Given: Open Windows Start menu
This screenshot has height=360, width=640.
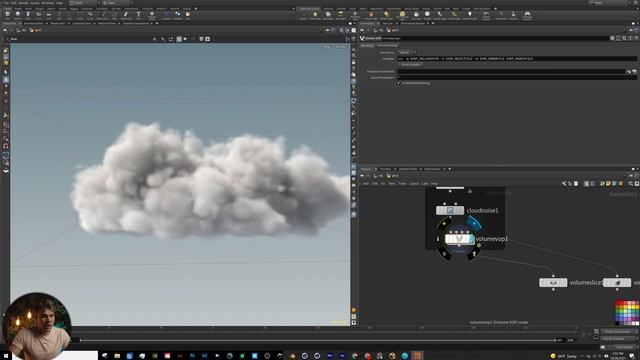Looking at the screenshot, I should 5,356.
